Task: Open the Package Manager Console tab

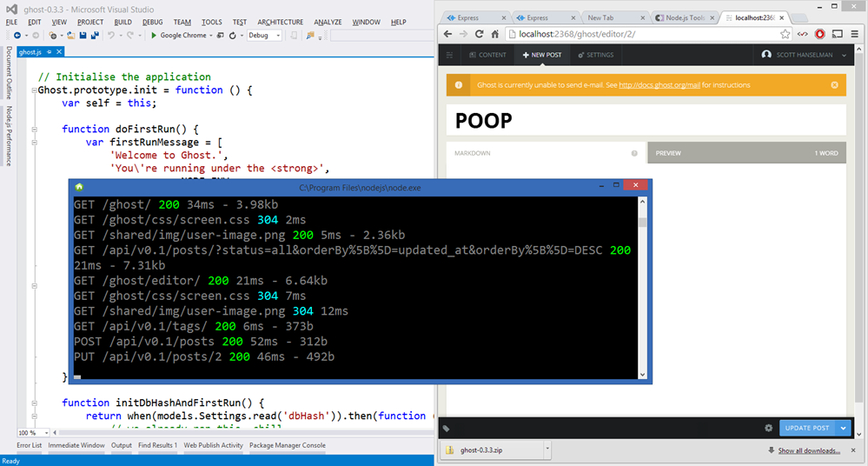Action: tap(288, 445)
